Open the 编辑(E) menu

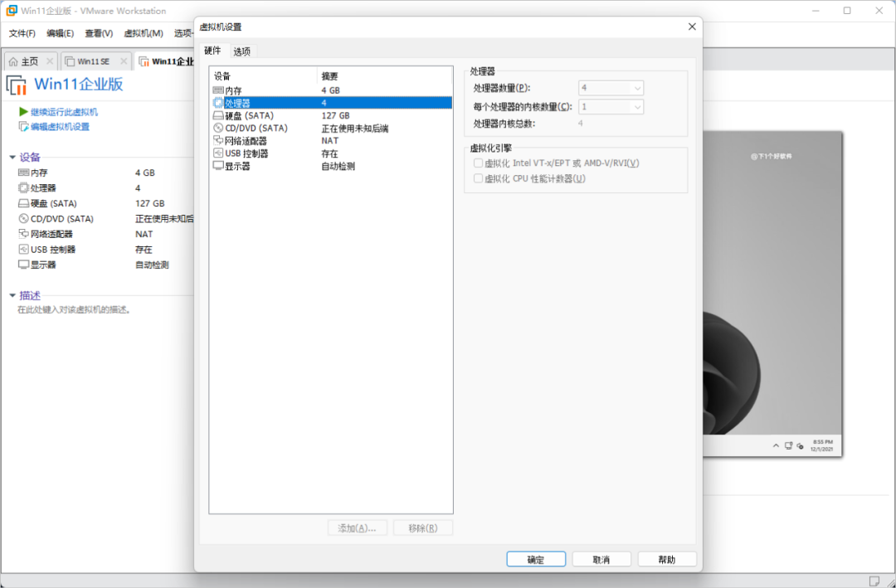(60, 34)
